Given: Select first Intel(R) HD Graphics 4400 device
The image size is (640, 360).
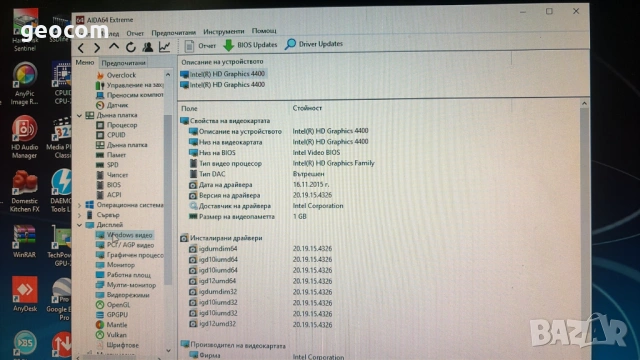Looking at the screenshot, I should (x=223, y=74).
